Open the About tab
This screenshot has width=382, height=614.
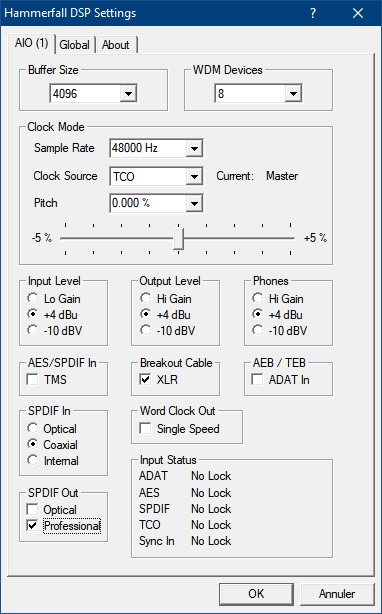pos(115,45)
